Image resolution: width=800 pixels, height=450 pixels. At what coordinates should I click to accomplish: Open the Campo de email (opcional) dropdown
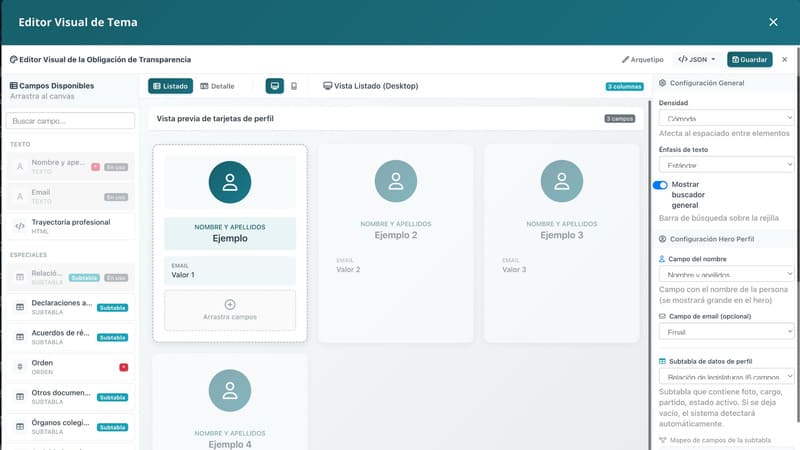pos(726,332)
